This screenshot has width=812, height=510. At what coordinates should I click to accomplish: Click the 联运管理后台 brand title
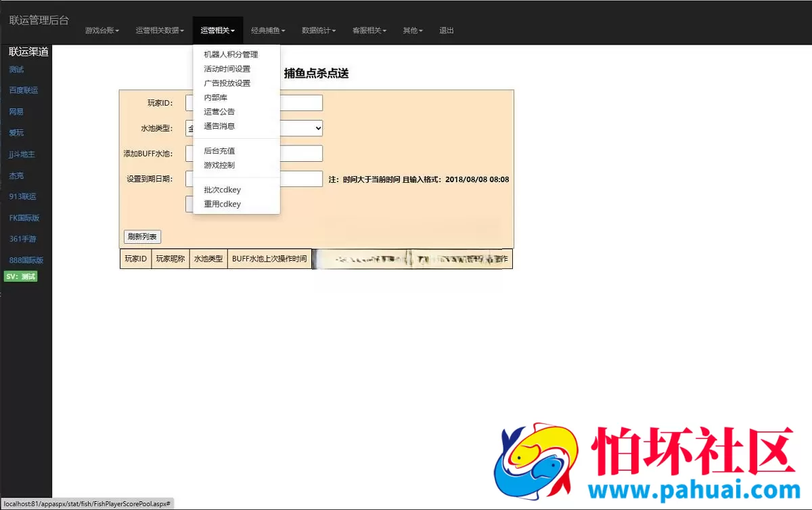pos(39,20)
